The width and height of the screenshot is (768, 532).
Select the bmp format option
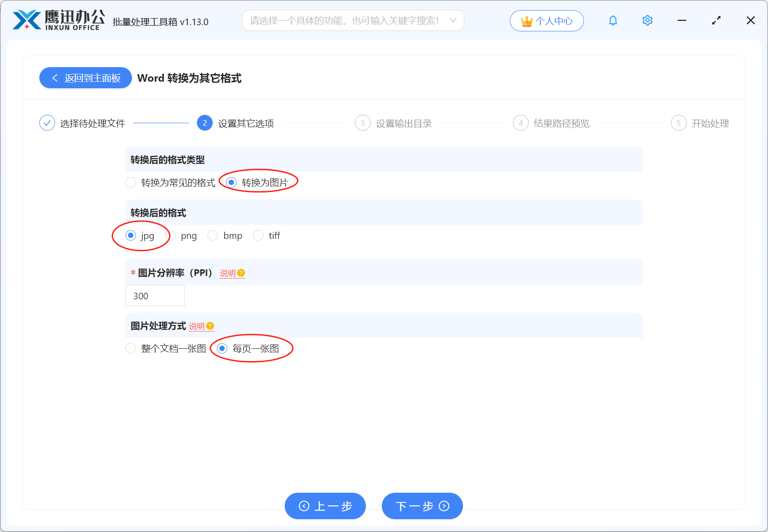click(x=212, y=235)
